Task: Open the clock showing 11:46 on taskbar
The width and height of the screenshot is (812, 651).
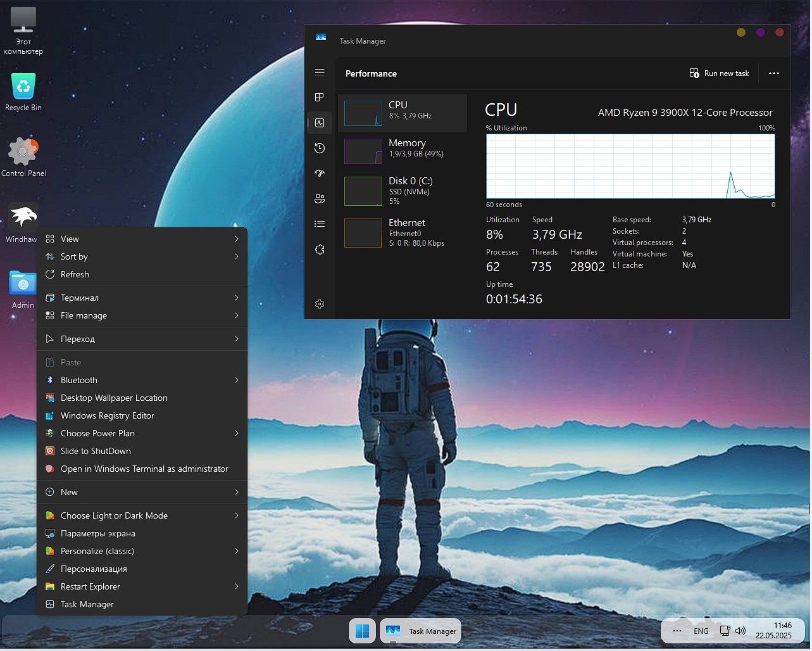Action: coord(773,630)
